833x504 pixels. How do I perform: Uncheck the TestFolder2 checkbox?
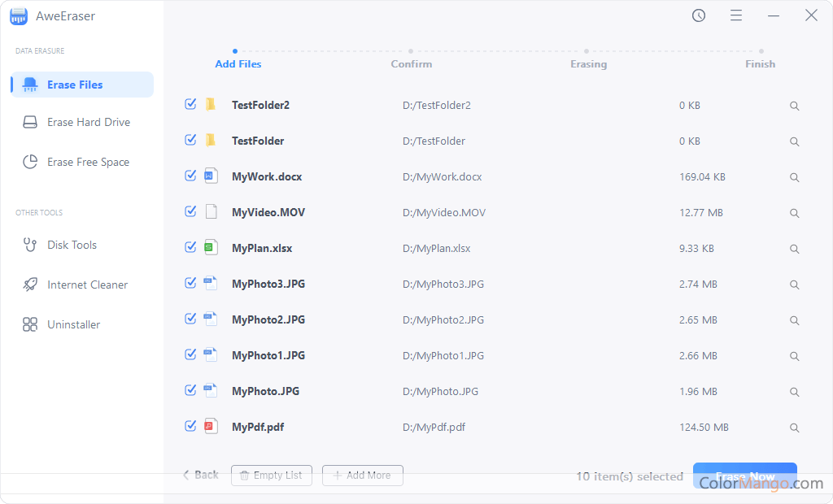(x=190, y=104)
